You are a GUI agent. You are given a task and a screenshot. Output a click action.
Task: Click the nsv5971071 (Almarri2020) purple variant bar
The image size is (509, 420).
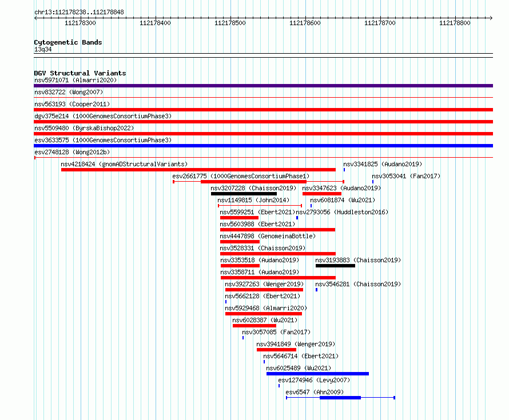point(263,86)
